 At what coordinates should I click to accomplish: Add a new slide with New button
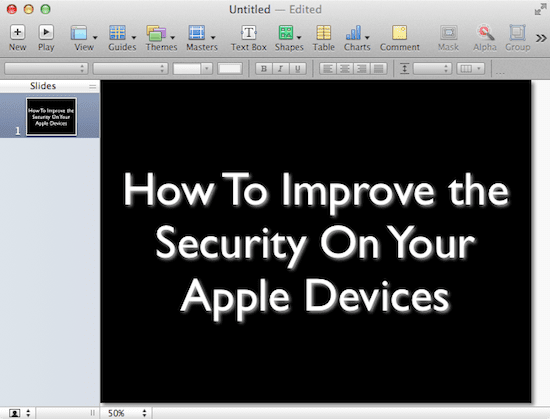coord(17,37)
